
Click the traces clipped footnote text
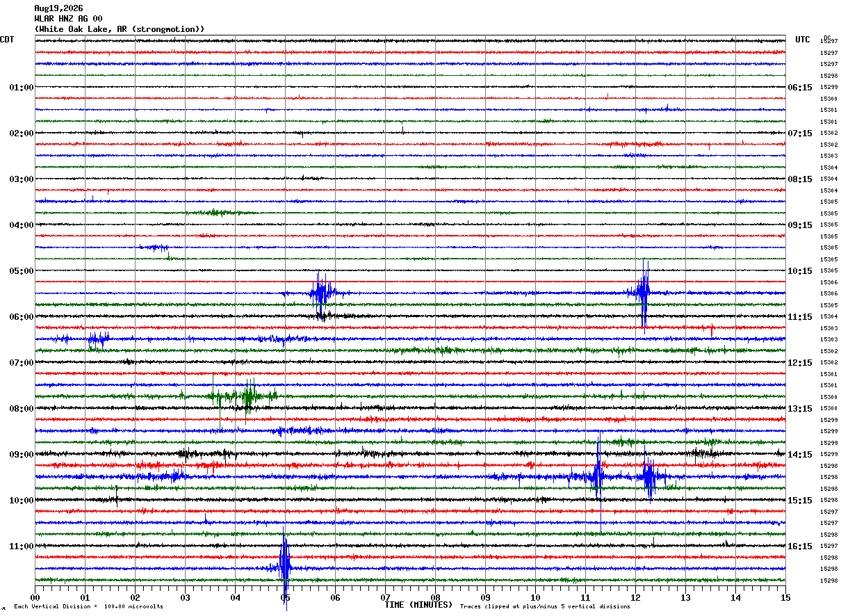(x=545, y=607)
